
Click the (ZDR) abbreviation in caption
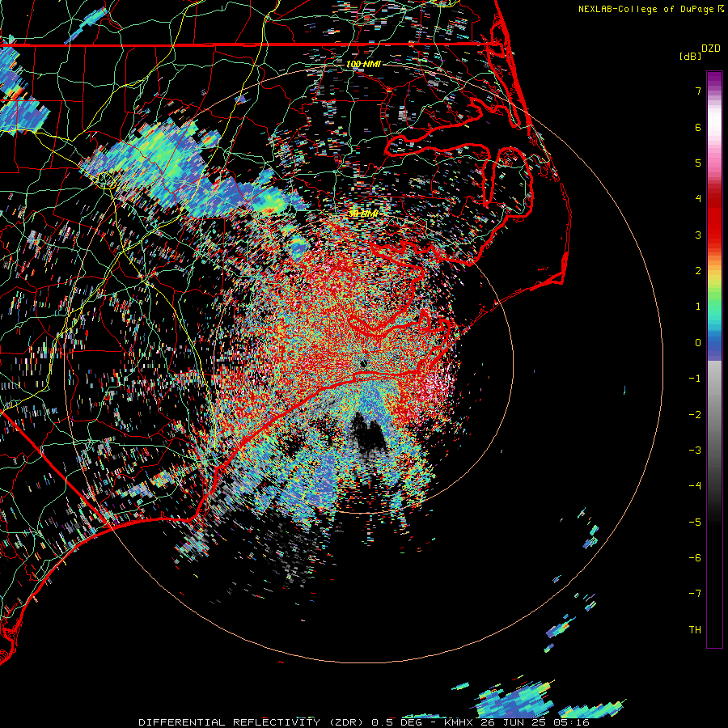coord(346,722)
